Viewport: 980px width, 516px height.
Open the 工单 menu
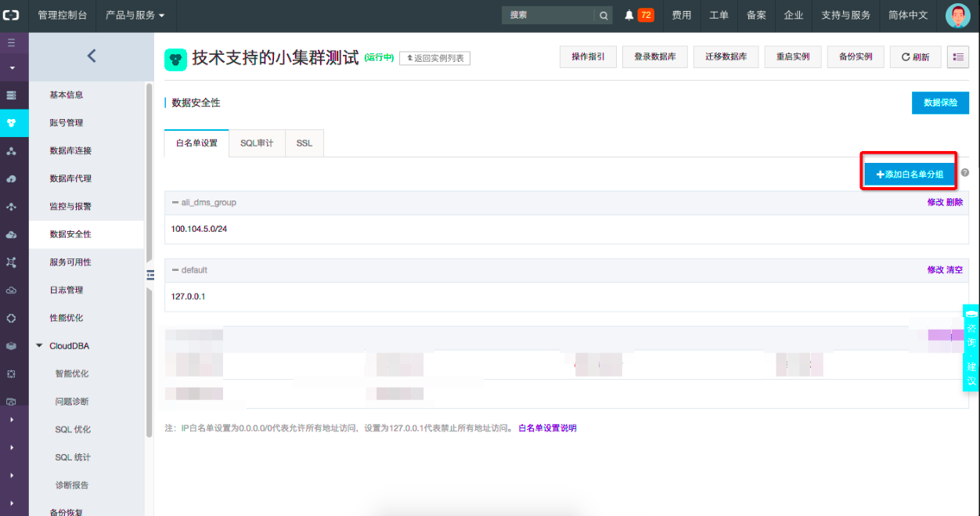pos(719,15)
